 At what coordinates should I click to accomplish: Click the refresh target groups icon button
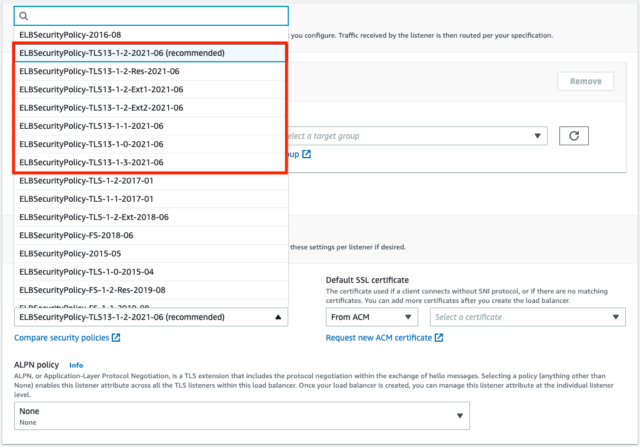575,136
